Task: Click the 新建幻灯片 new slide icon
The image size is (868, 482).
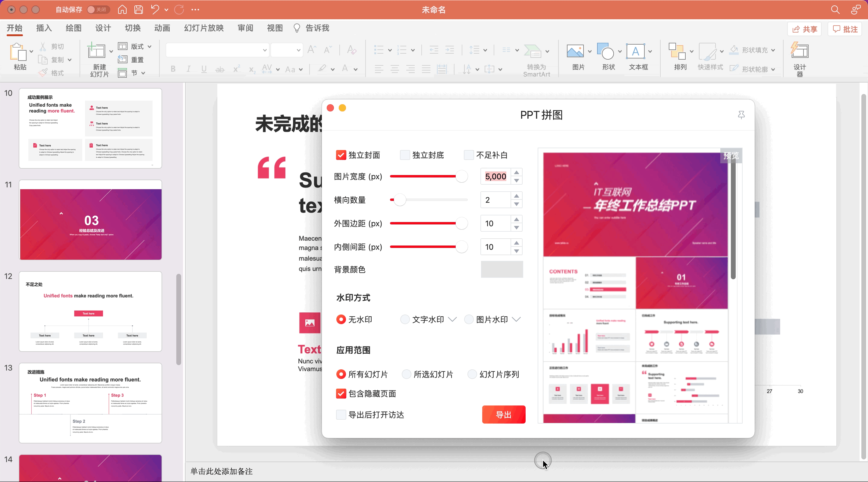Action: click(x=96, y=51)
